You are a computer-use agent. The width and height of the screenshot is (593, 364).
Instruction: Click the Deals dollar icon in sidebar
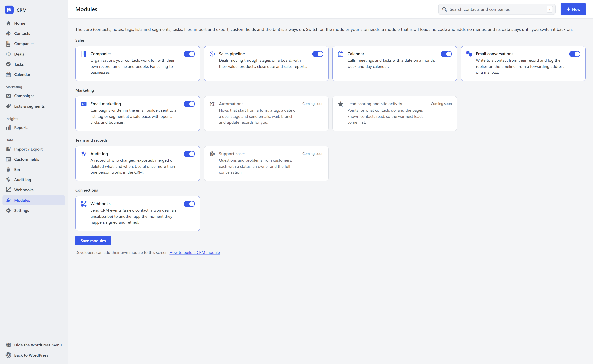pyautogui.click(x=8, y=54)
